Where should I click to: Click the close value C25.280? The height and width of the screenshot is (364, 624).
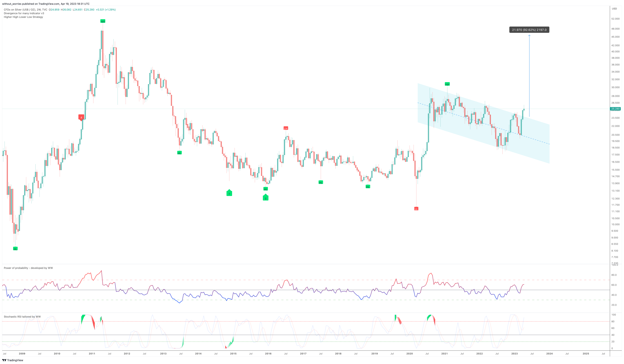[x=89, y=10]
